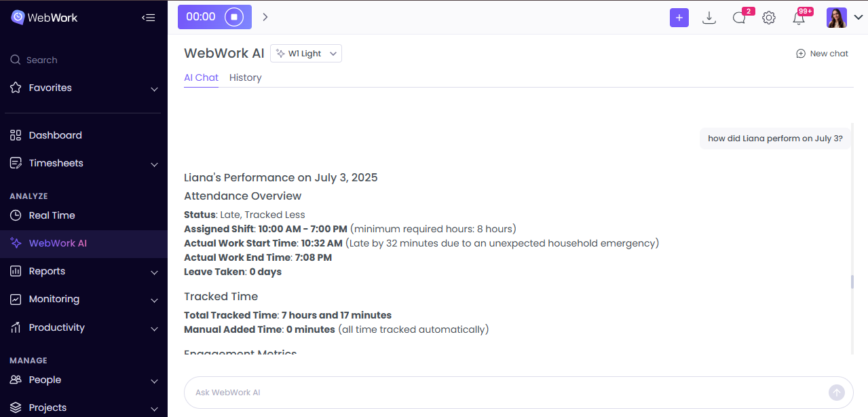The height and width of the screenshot is (417, 868).
Task: Open notifications bell with 99+ badge
Action: pos(799,17)
